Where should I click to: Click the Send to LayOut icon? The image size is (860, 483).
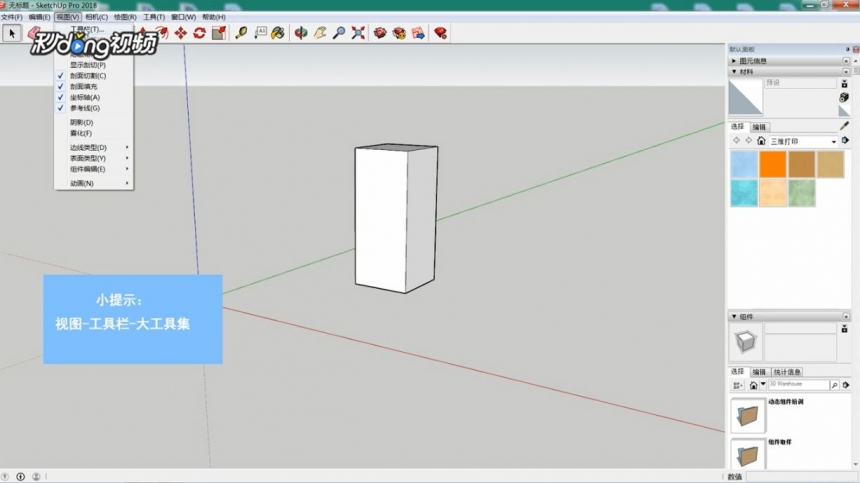pos(418,33)
